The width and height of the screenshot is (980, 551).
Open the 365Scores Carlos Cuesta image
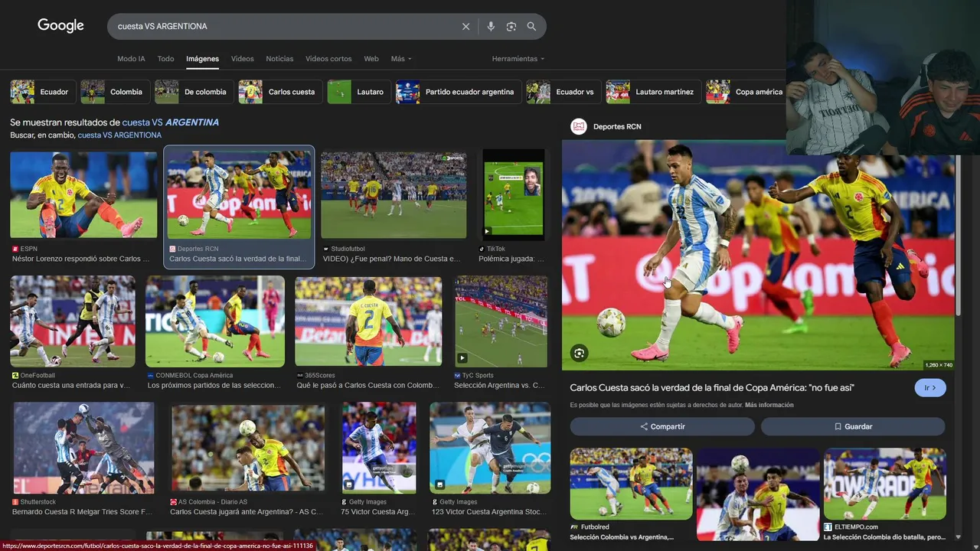click(368, 321)
